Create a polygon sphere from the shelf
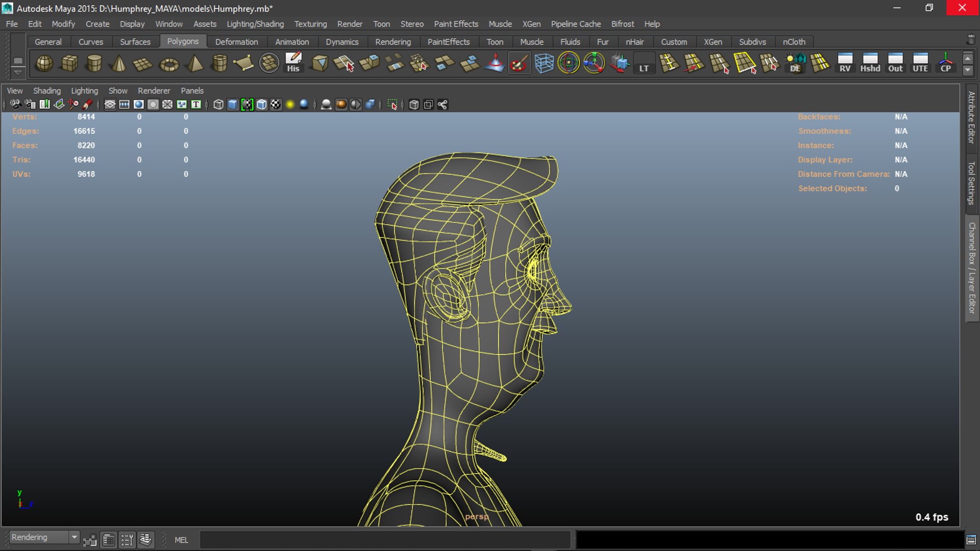 coord(44,63)
